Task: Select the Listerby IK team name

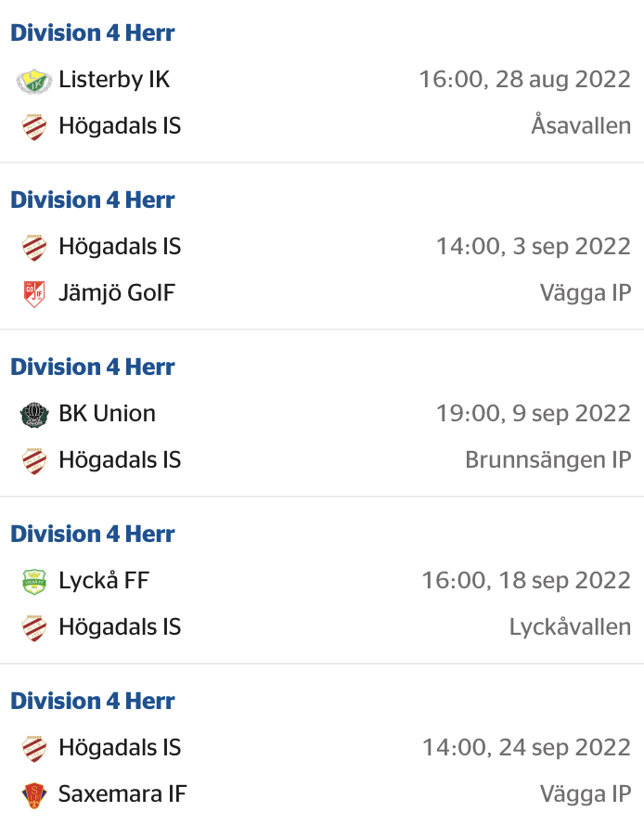Action: click(114, 80)
